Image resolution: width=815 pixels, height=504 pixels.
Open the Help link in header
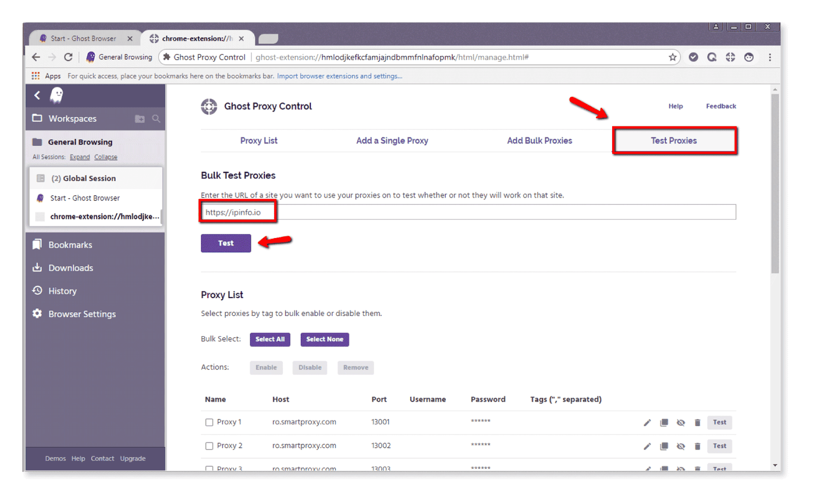[x=675, y=106]
